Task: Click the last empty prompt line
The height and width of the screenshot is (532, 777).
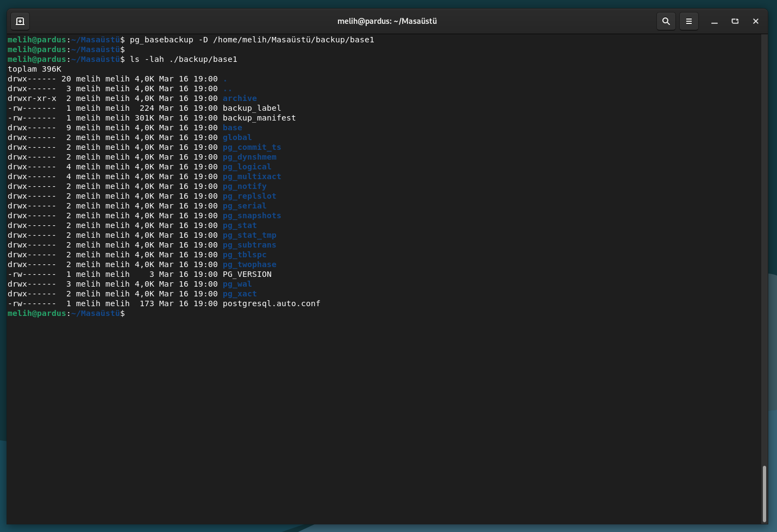Action: click(66, 313)
